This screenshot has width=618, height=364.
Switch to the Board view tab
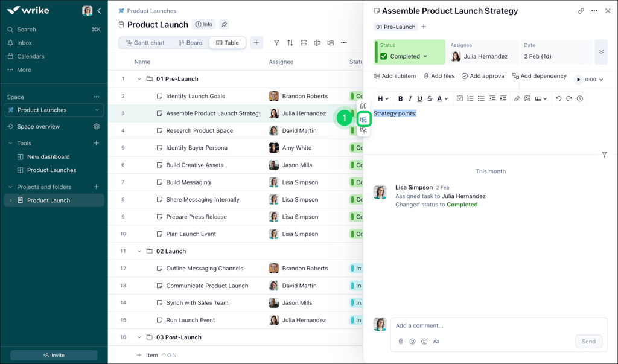(190, 43)
